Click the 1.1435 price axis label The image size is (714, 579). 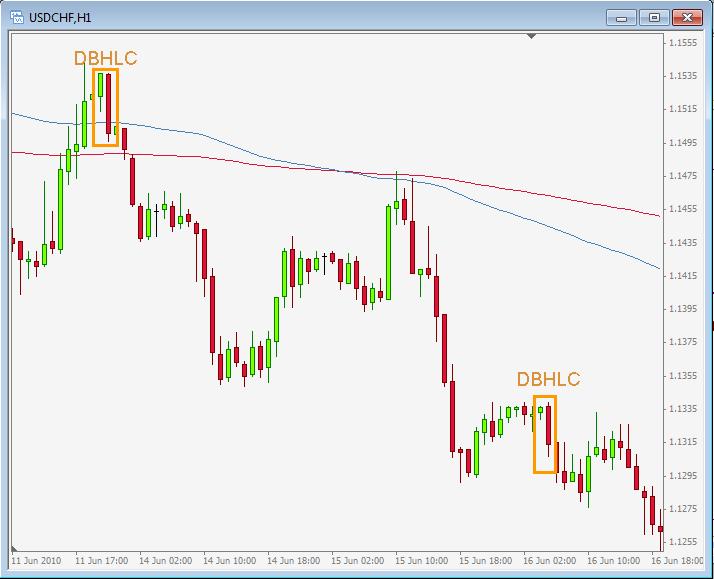click(x=683, y=243)
